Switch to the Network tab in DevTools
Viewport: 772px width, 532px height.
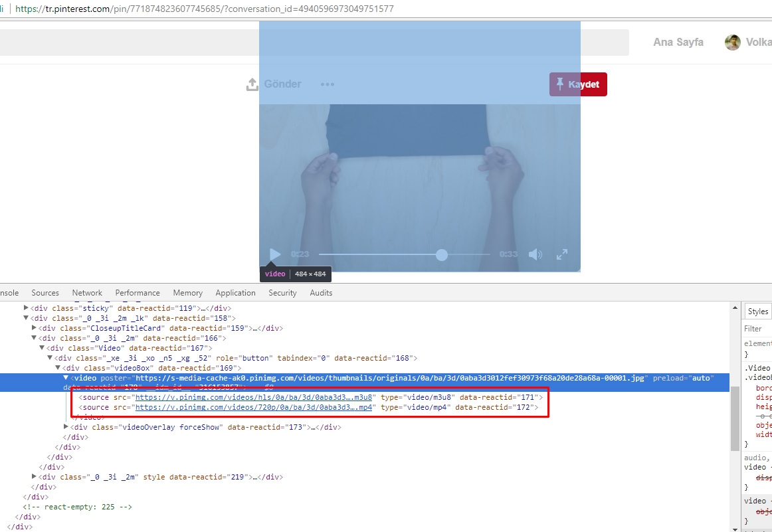(87, 293)
